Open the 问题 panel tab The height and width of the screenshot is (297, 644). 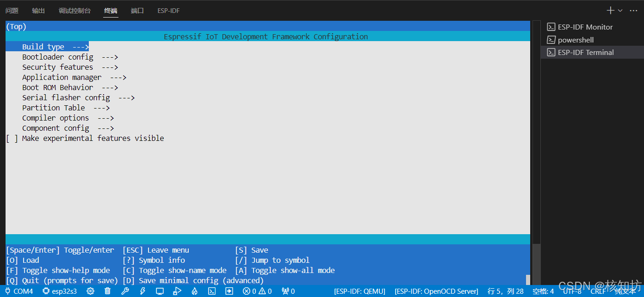[12, 11]
